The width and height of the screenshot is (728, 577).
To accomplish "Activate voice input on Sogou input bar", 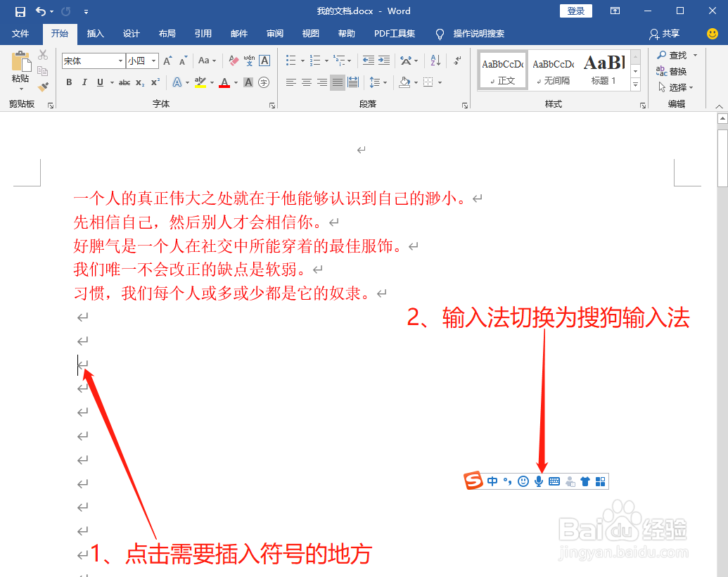I will click(539, 481).
